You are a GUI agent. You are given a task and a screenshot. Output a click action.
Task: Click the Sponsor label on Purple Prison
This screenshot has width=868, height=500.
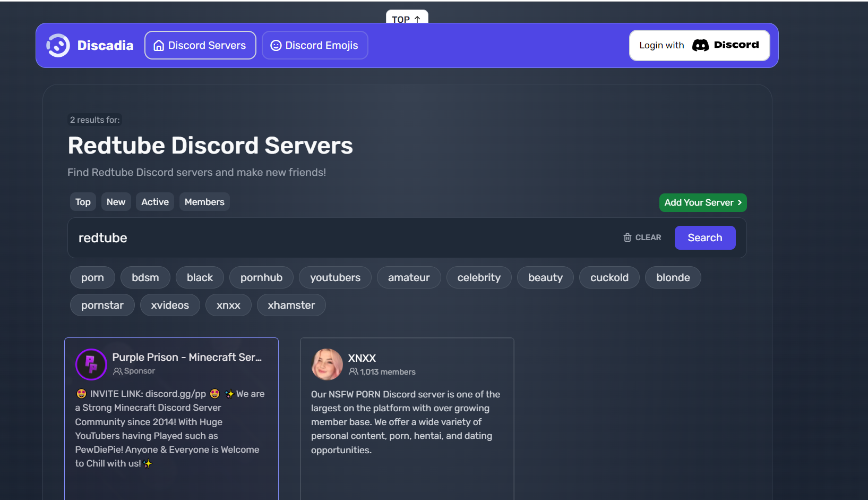coord(140,371)
